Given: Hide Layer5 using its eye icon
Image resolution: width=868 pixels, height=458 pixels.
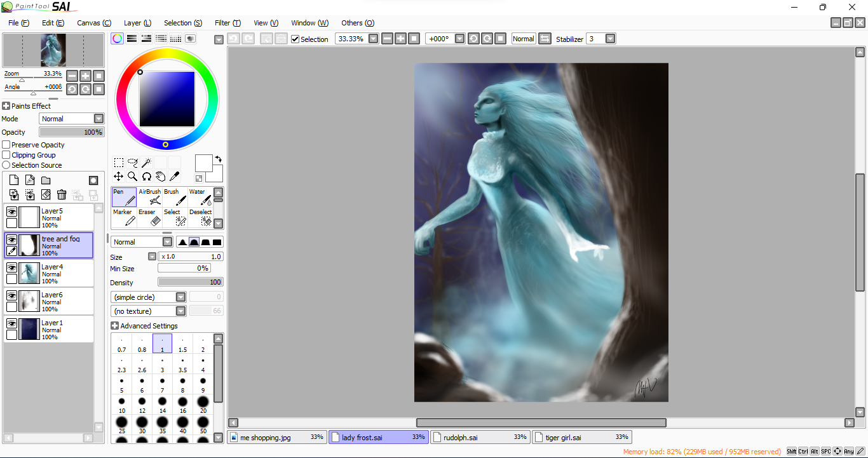Looking at the screenshot, I should (x=11, y=212).
